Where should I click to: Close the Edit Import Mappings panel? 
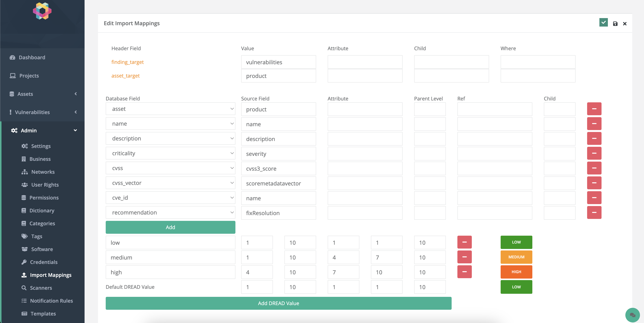click(625, 24)
